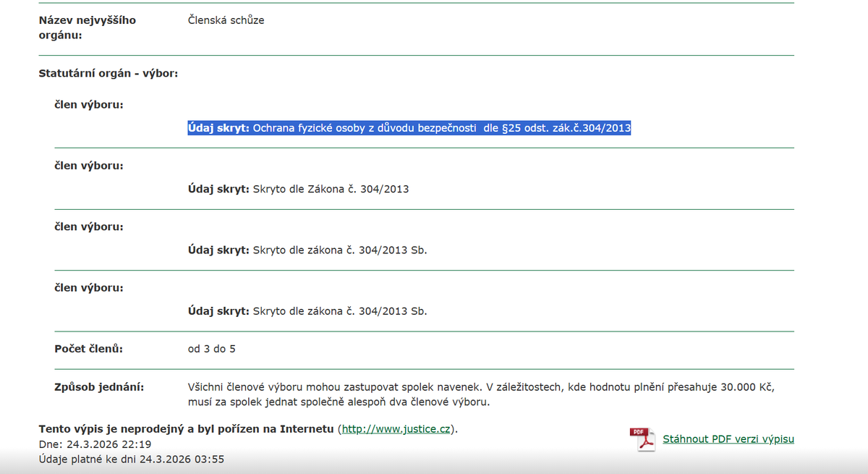Click the label 'Počet členů:'
Viewport: 868px width, 474px height.
pyautogui.click(x=89, y=349)
